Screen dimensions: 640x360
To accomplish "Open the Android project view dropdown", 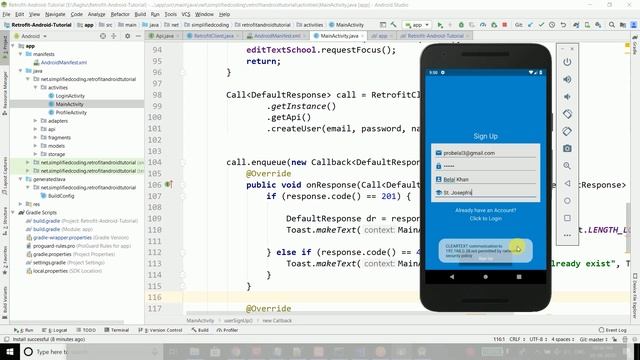I will tap(31, 36).
